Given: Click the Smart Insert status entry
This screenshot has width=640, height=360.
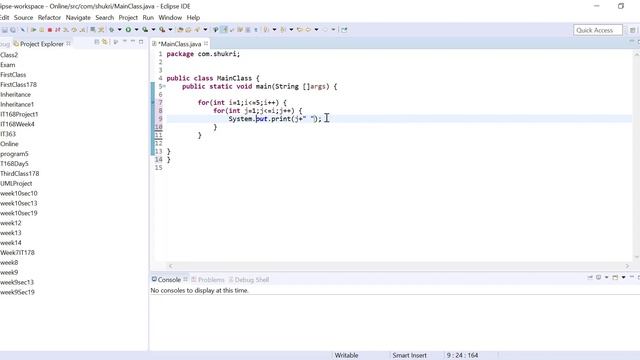Looking at the screenshot, I should (409, 356).
